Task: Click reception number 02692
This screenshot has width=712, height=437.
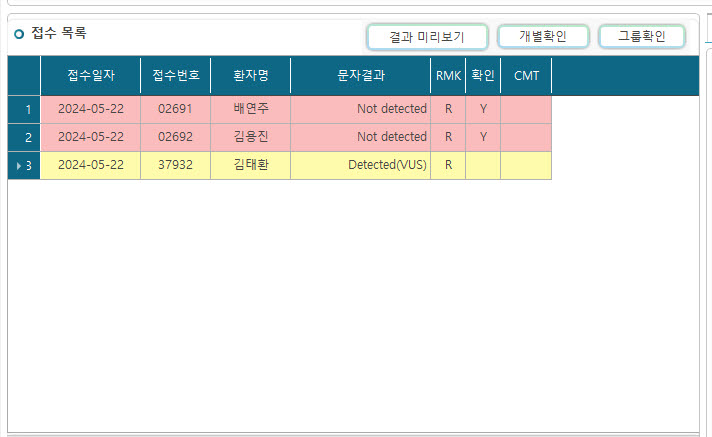Action: [176, 137]
